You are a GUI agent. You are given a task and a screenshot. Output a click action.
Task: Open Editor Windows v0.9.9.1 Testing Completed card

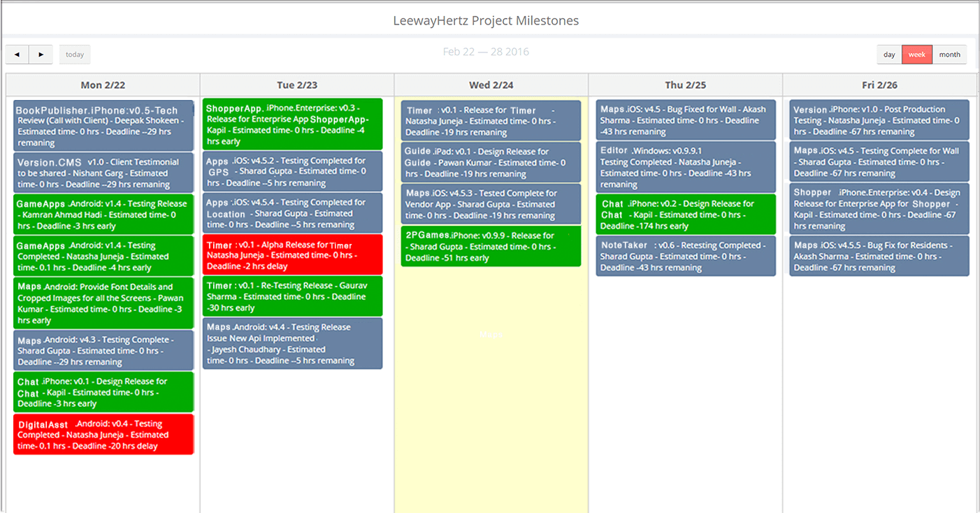pos(686,167)
